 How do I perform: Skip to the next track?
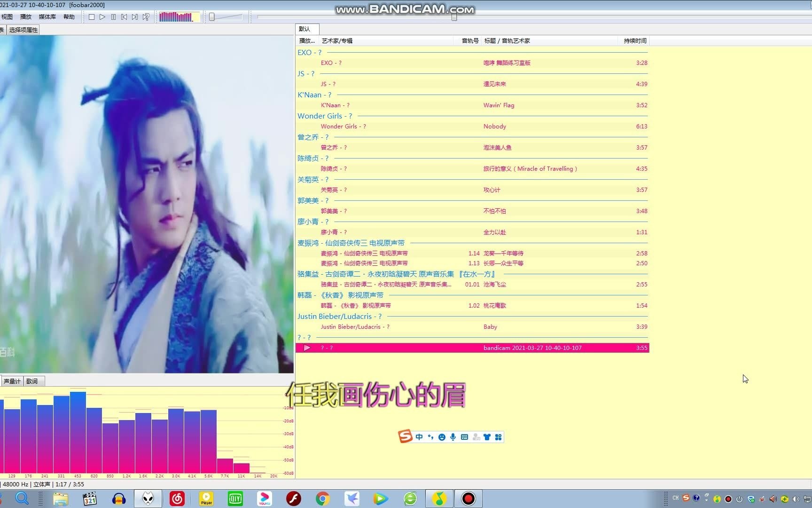click(135, 17)
